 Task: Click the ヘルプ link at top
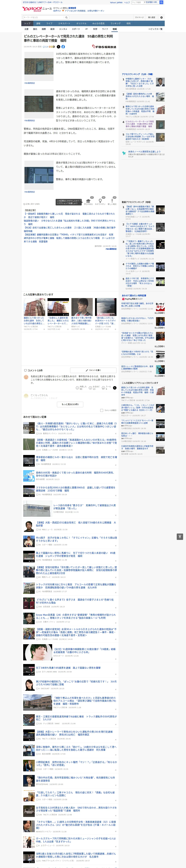[127, 2]
